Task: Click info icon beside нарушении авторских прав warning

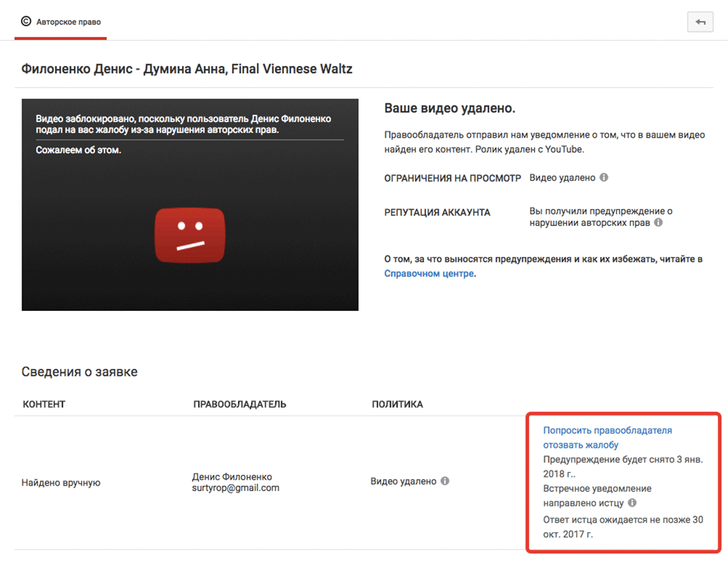Action: pos(659,222)
